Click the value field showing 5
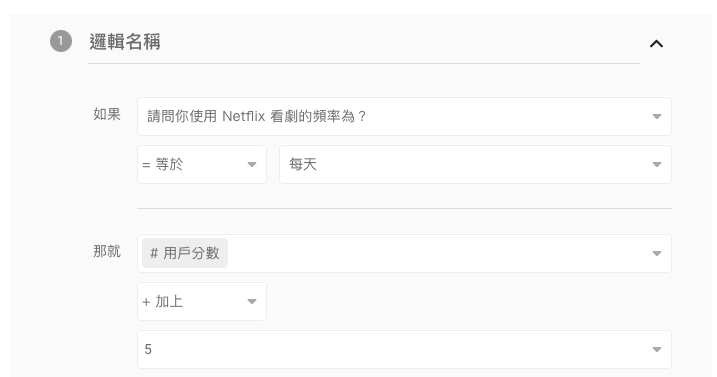Image resolution: width=717 pixels, height=377 pixels. coord(404,350)
